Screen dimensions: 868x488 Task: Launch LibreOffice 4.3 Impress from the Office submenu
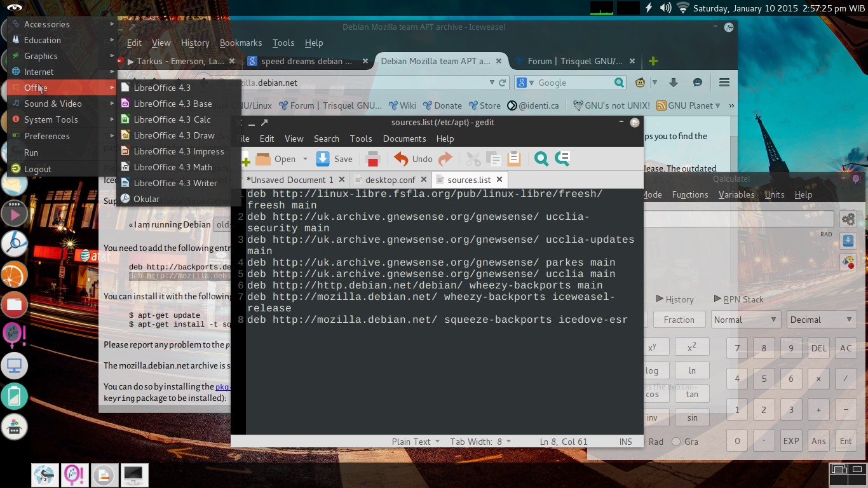pyautogui.click(x=179, y=151)
